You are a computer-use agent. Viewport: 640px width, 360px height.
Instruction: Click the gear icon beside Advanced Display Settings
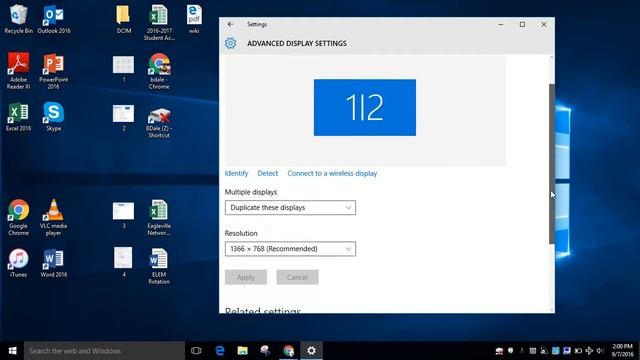(231, 43)
